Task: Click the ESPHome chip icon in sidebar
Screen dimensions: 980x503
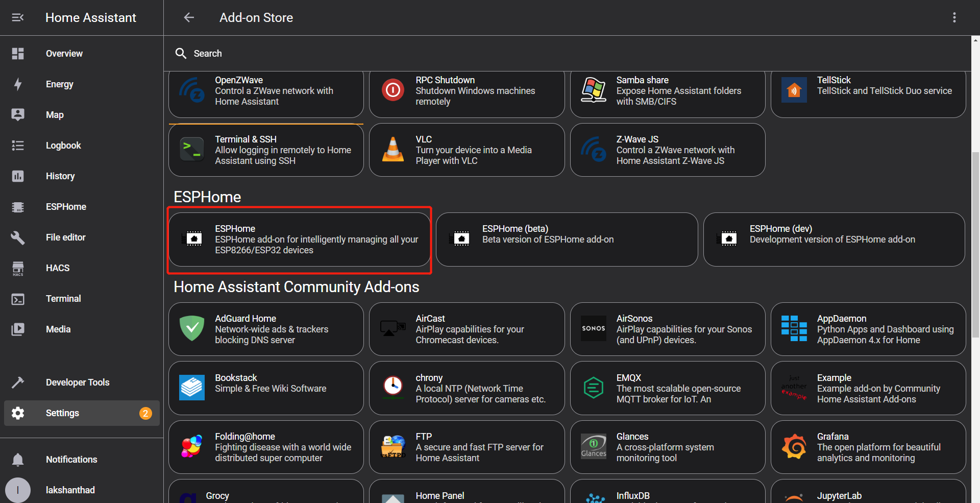Action: pyautogui.click(x=18, y=207)
